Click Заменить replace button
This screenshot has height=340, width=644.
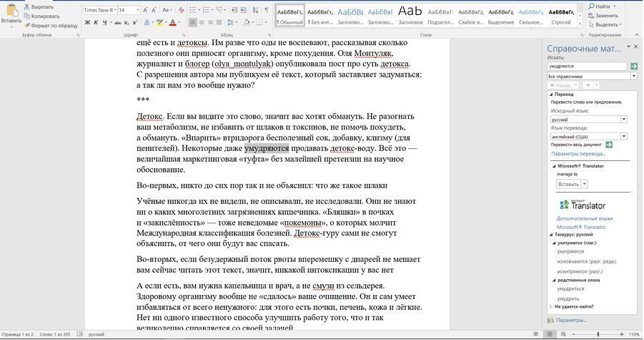tap(603, 15)
